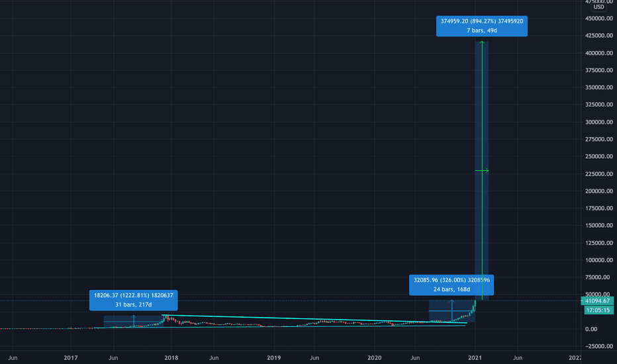Click the 400000.00 price axis label

pos(599,53)
